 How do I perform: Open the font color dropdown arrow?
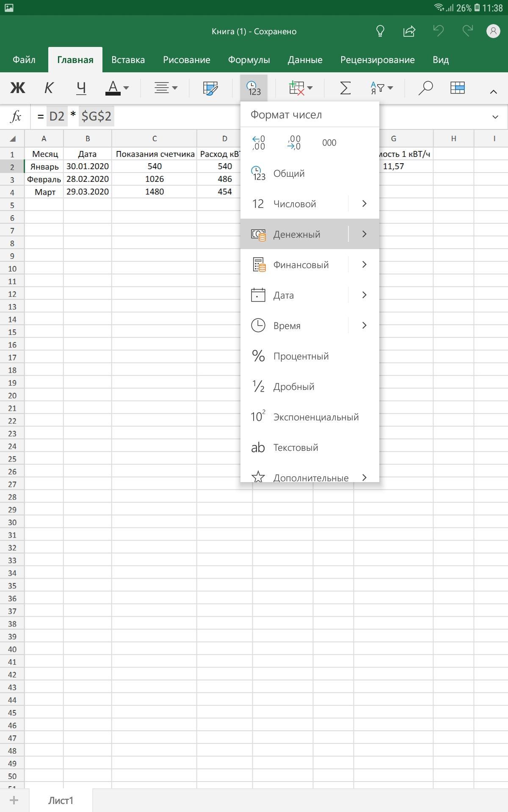tap(126, 88)
